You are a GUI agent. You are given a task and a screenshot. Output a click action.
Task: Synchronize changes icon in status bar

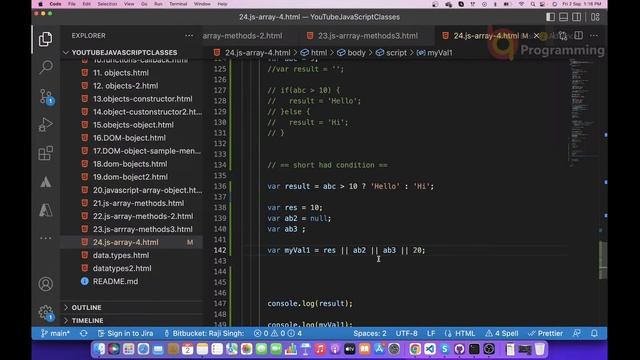tap(84, 333)
